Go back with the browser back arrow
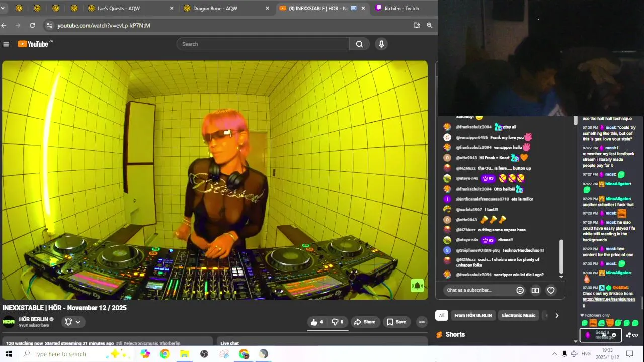 click(x=4, y=25)
